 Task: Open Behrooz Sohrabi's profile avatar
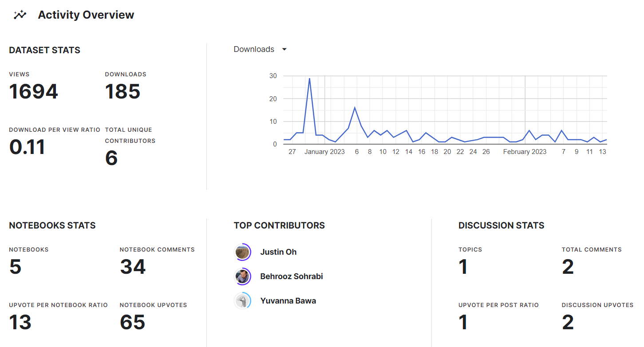pos(243,276)
